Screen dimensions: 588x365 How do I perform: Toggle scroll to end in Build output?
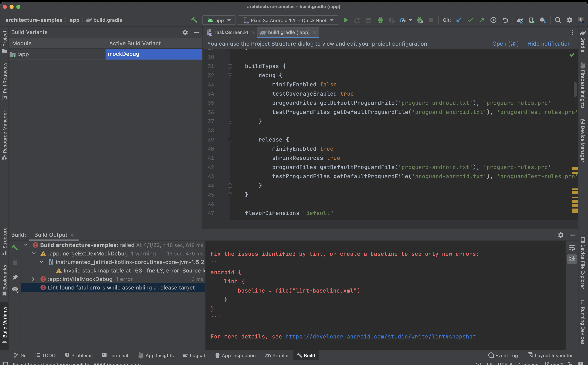(572, 259)
